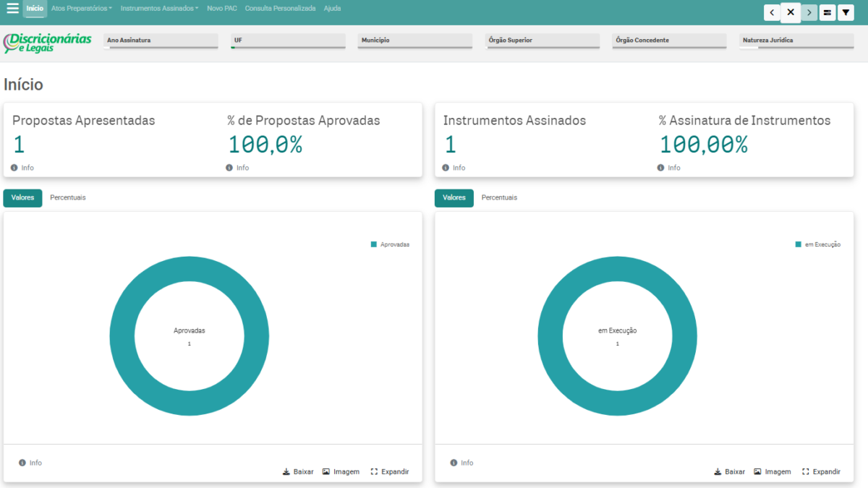Open the Ano Assinatura filter
This screenshot has width=868, height=488.
pos(161,41)
